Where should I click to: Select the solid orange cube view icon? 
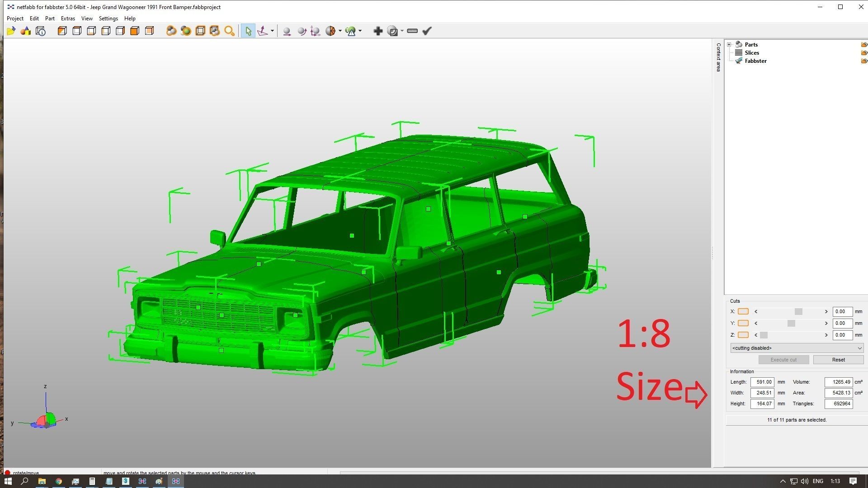tap(135, 31)
